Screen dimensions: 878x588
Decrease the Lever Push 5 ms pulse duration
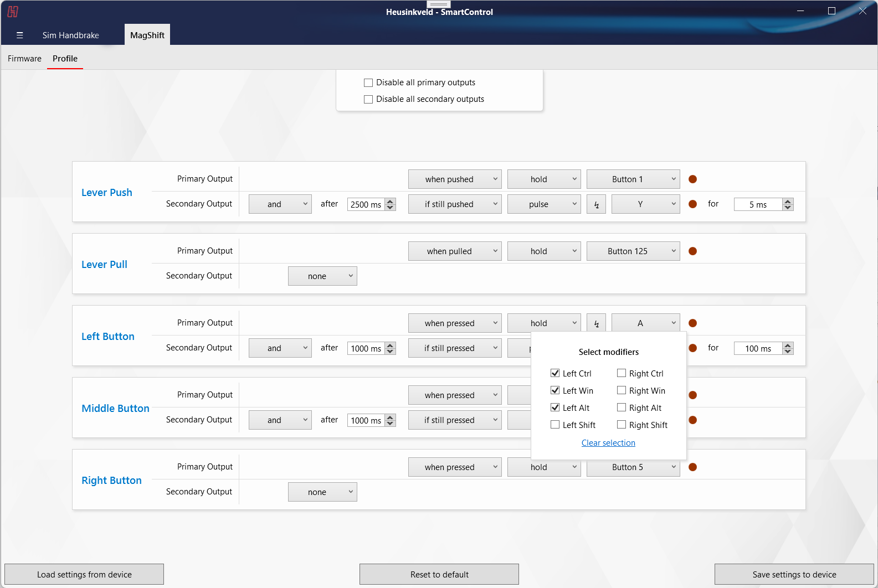788,208
